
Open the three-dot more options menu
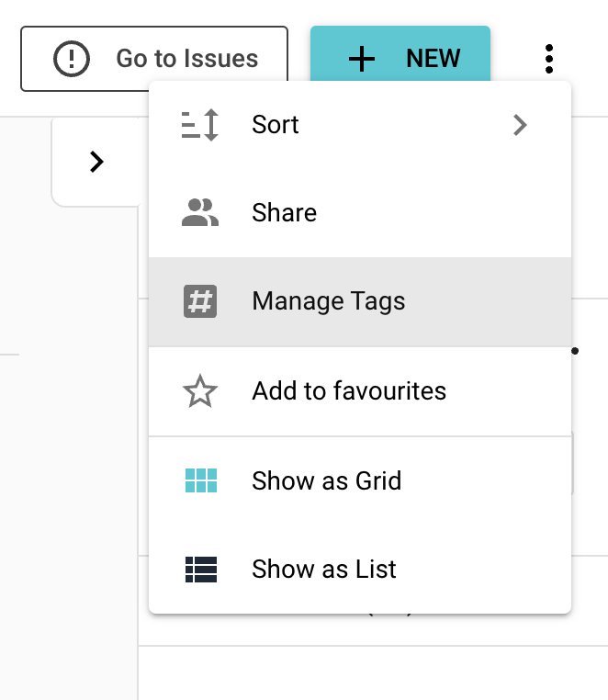[x=548, y=59]
